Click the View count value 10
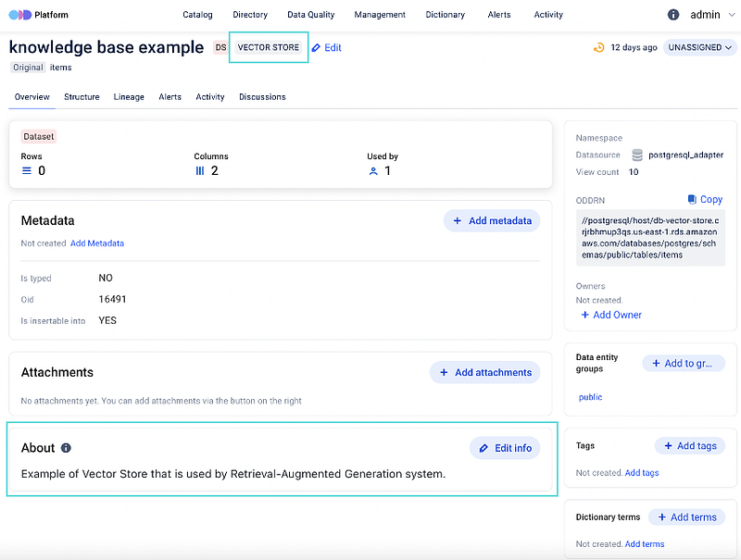The image size is (741, 560). (x=634, y=172)
